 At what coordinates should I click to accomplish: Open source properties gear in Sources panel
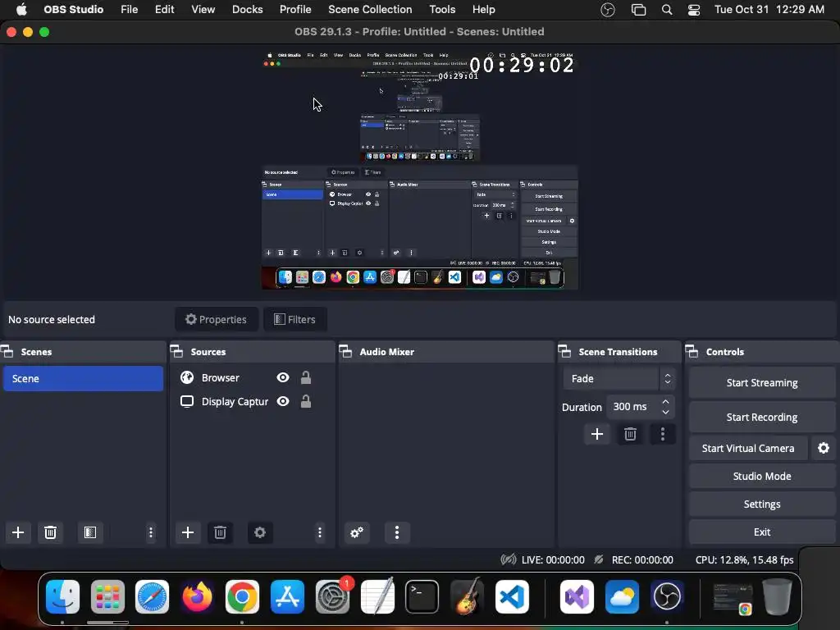(x=260, y=532)
